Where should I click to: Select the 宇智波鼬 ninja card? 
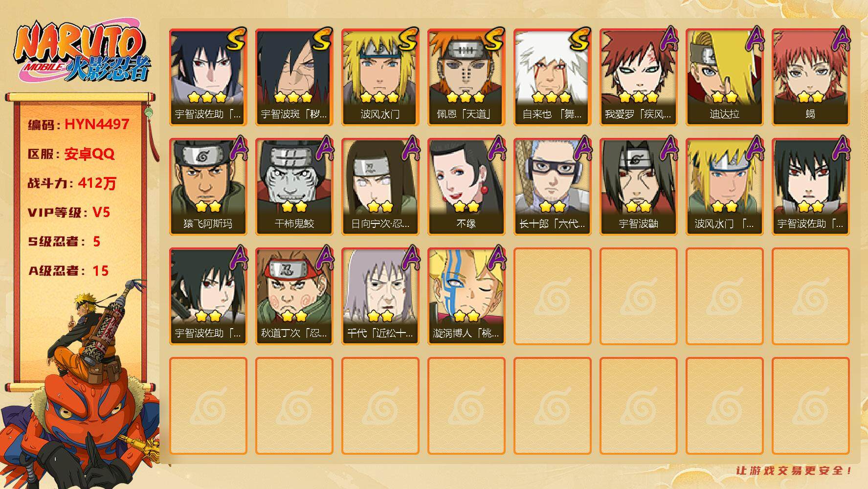638,187
